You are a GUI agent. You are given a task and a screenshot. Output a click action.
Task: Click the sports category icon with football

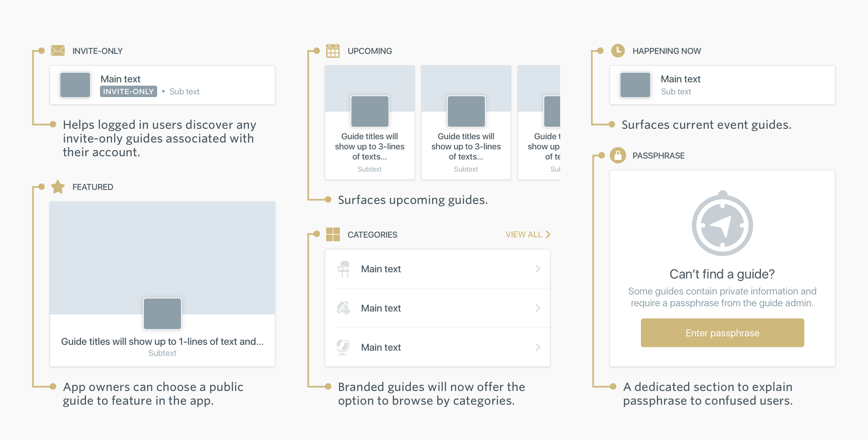point(343,308)
